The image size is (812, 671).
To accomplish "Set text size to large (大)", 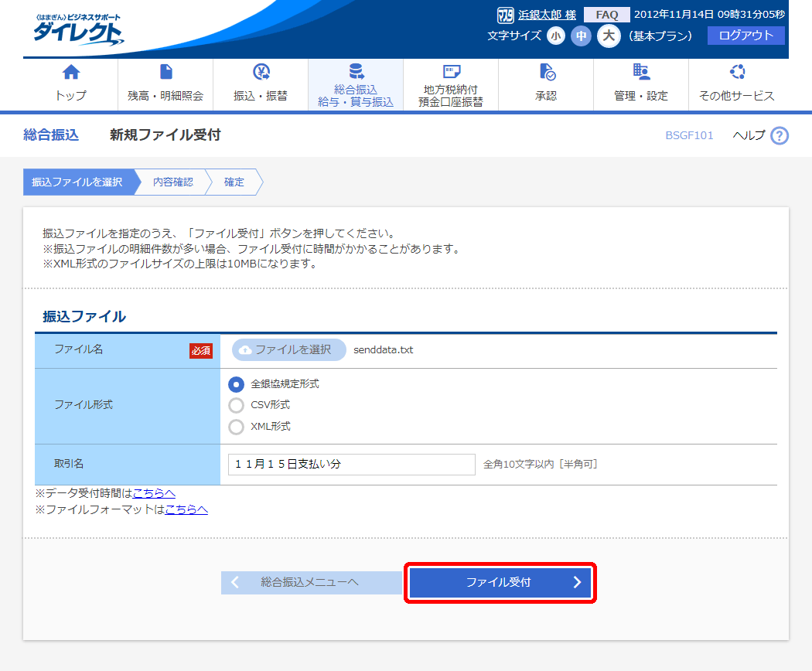I will 609,36.
